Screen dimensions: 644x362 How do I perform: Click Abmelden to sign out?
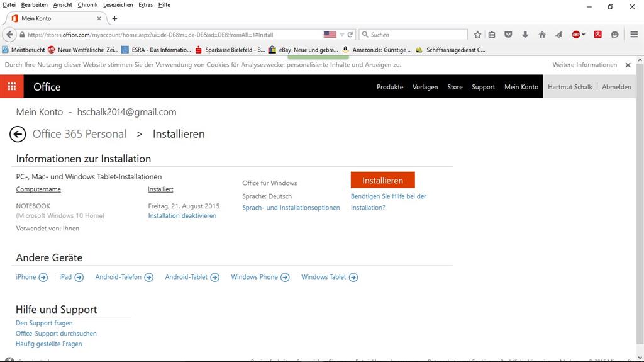pyautogui.click(x=616, y=87)
